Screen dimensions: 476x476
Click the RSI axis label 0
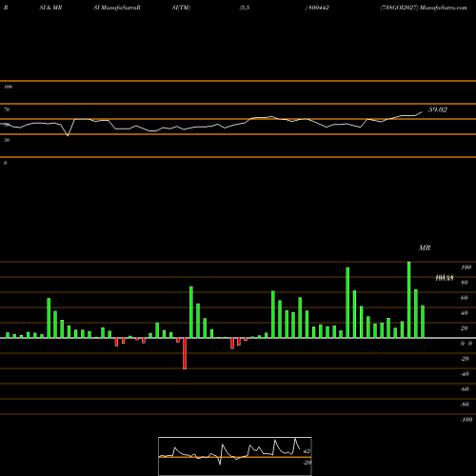coord(5,163)
